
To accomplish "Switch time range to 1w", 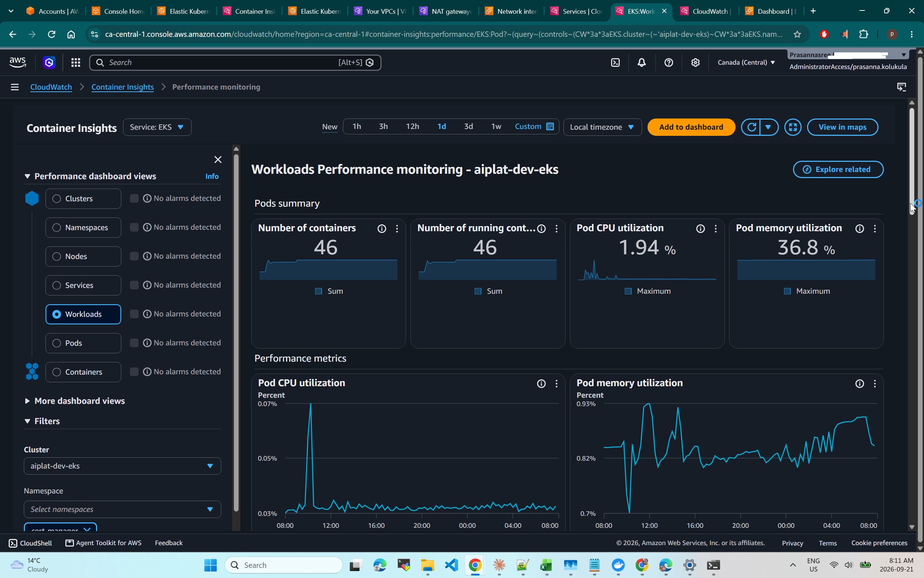I will point(496,126).
